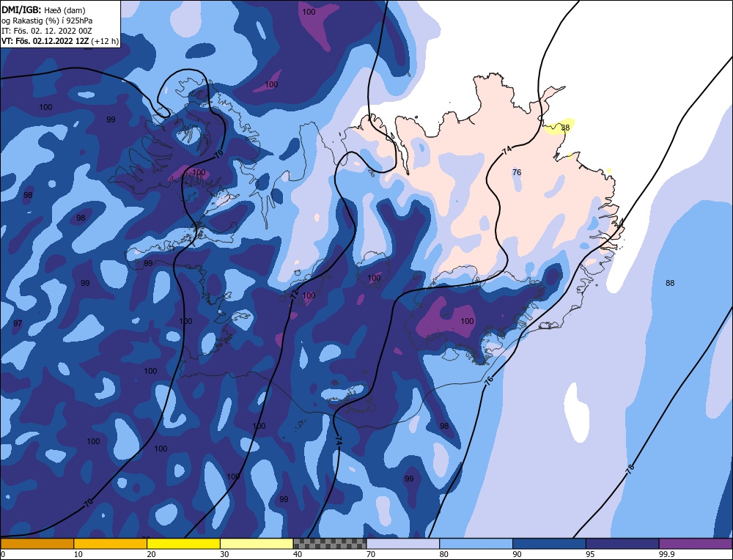Image resolution: width=733 pixels, height=560 pixels.
Task: Click the '97' humidity value label
Action: pyautogui.click(x=18, y=323)
